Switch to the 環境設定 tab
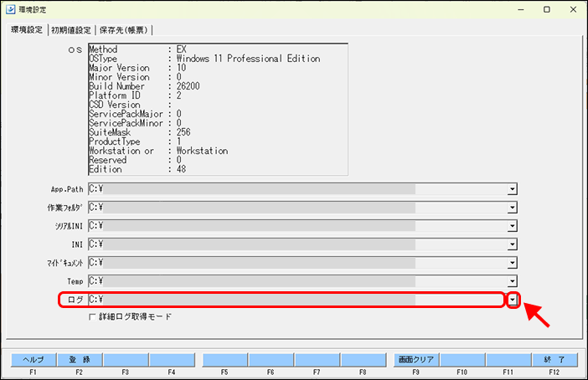Screen dimensions: 588x380 coord(27,29)
